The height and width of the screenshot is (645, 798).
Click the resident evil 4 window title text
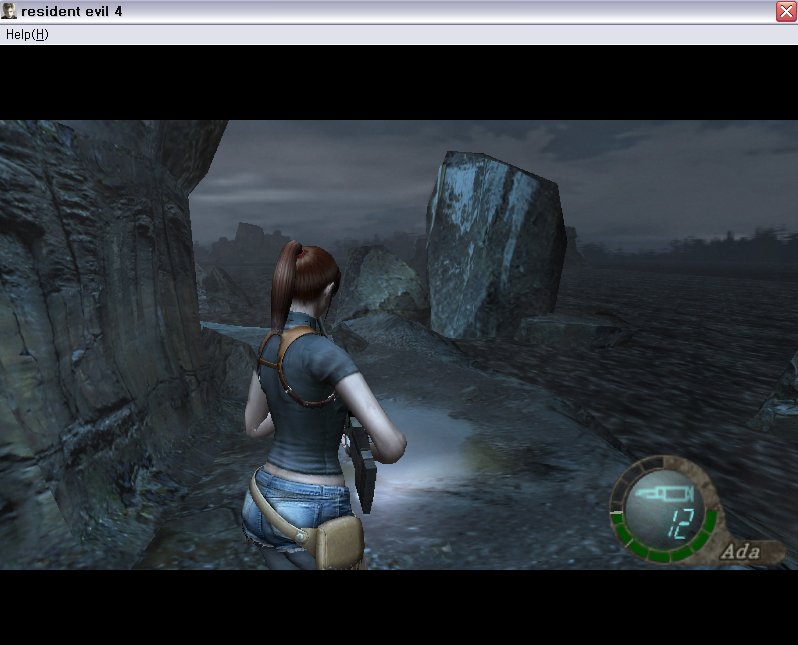pos(71,11)
